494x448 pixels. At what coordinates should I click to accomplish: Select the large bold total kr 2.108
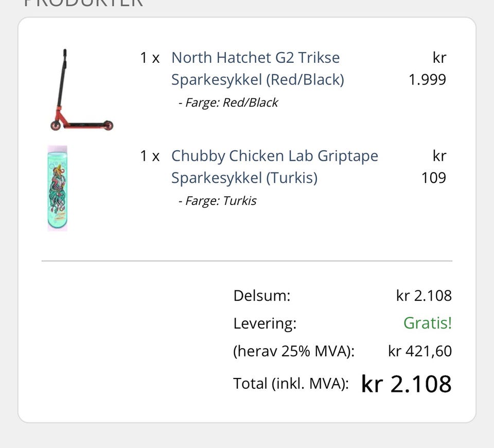406,384
